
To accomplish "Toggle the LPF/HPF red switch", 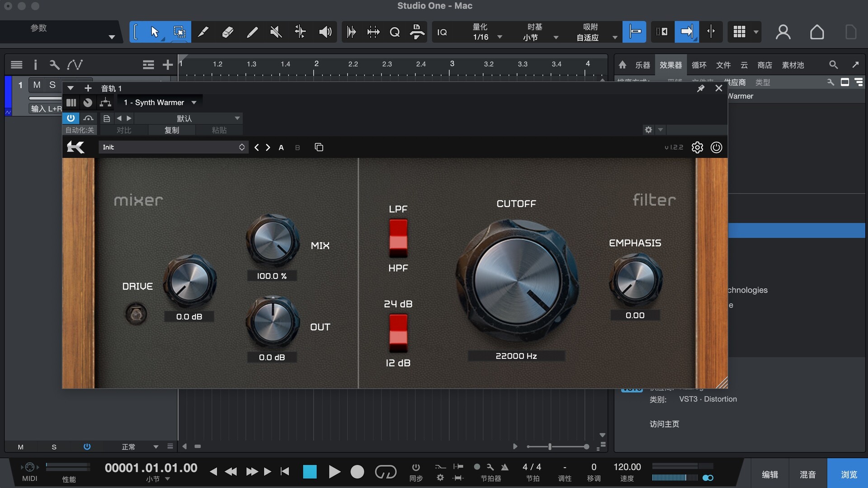I will click(398, 238).
